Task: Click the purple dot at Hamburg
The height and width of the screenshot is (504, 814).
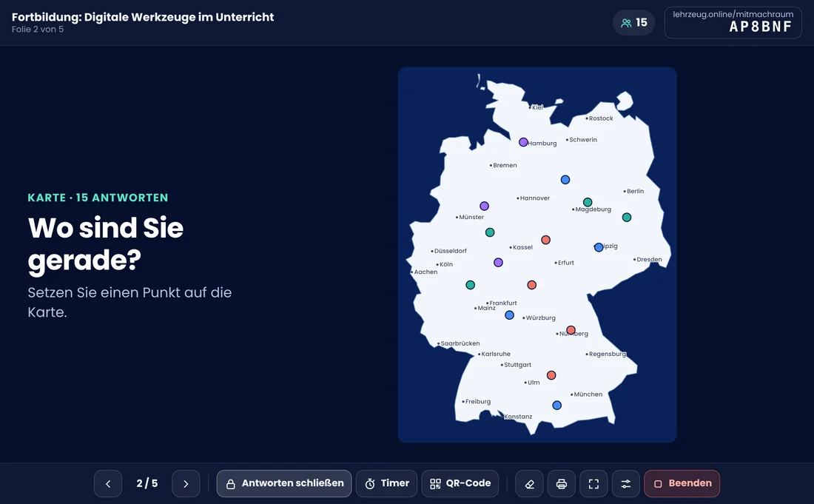Action: click(x=523, y=142)
